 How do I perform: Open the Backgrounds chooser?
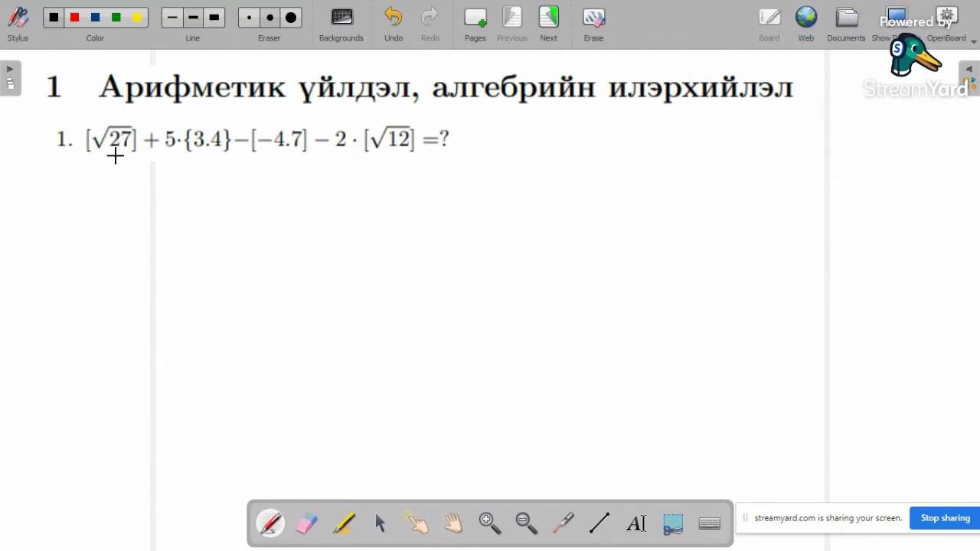click(x=341, y=24)
